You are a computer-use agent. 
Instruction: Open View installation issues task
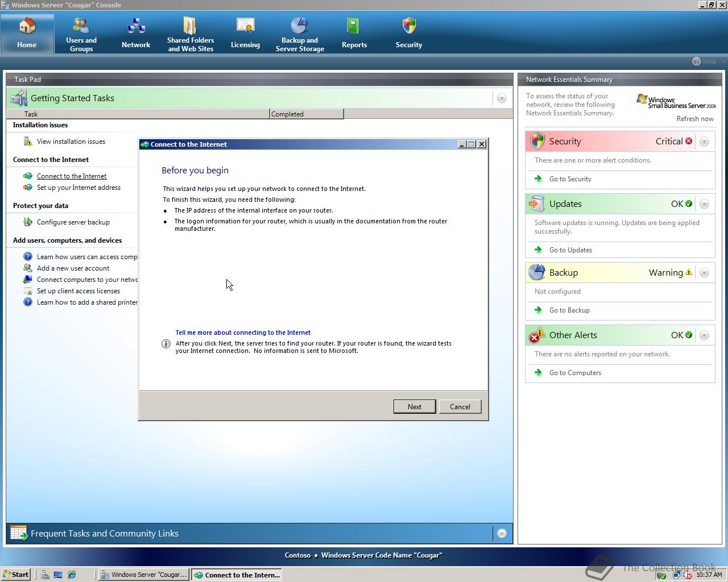click(x=71, y=142)
